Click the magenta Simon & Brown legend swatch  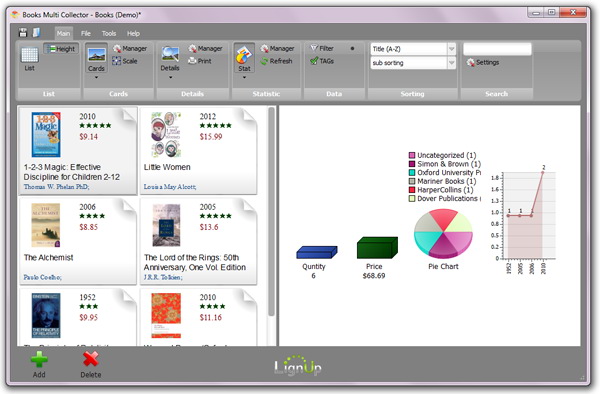click(x=412, y=164)
